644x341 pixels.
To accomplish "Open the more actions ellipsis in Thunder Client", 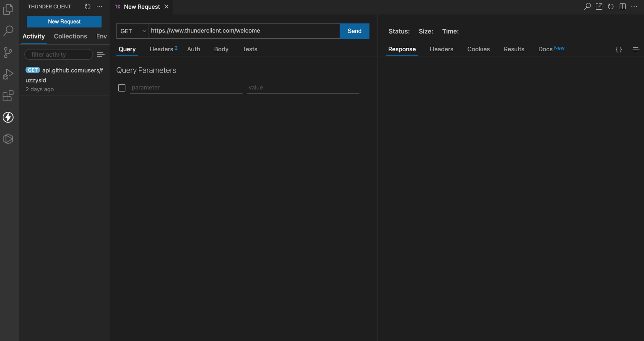I will pos(99,6).
